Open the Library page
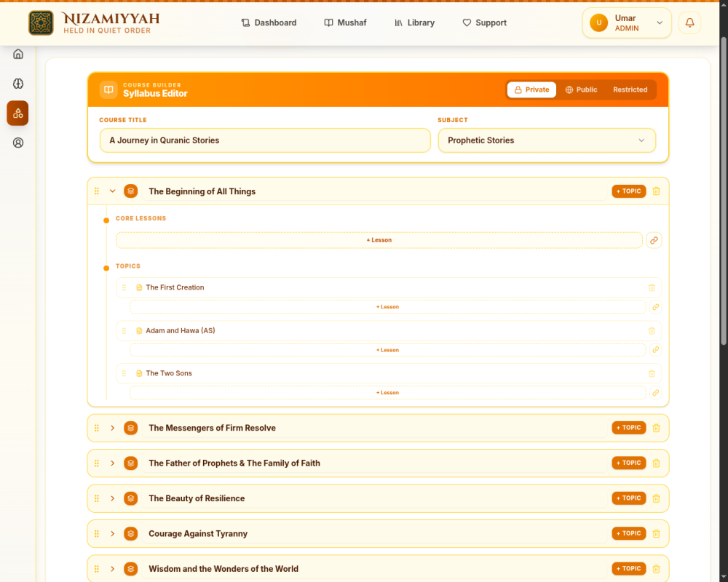 tap(415, 23)
